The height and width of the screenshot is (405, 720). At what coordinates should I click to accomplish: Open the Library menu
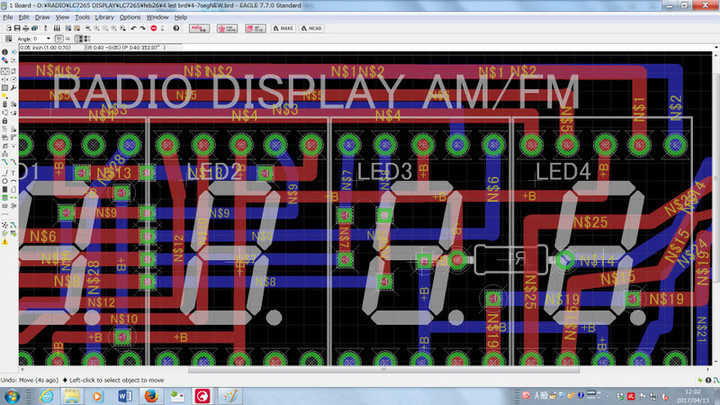tap(104, 17)
